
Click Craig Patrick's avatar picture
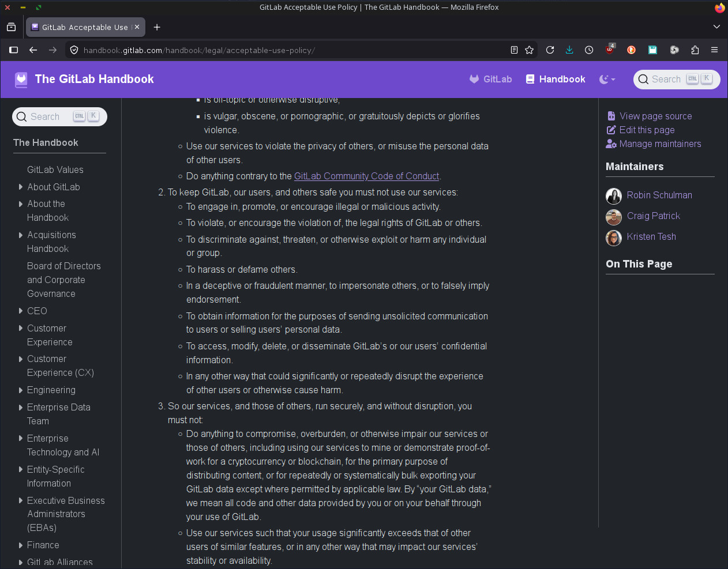(x=614, y=217)
